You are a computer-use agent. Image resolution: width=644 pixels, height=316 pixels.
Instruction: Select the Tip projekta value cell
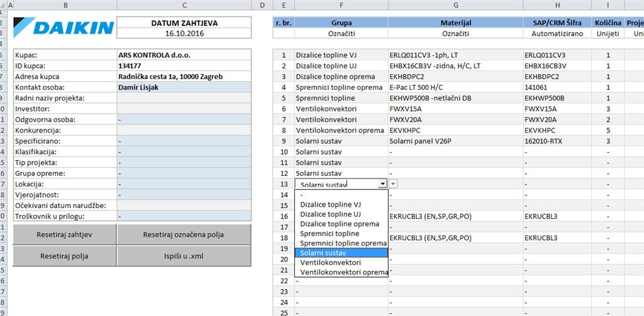[x=184, y=162]
